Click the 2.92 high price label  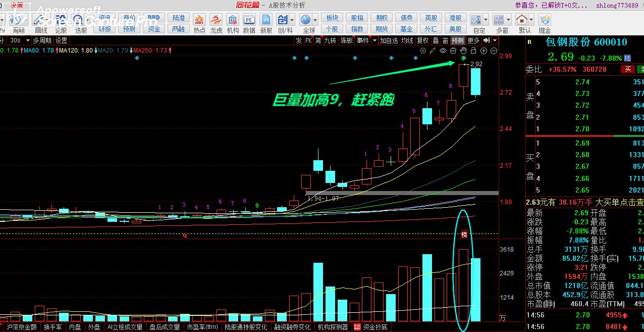pyautogui.click(x=476, y=64)
